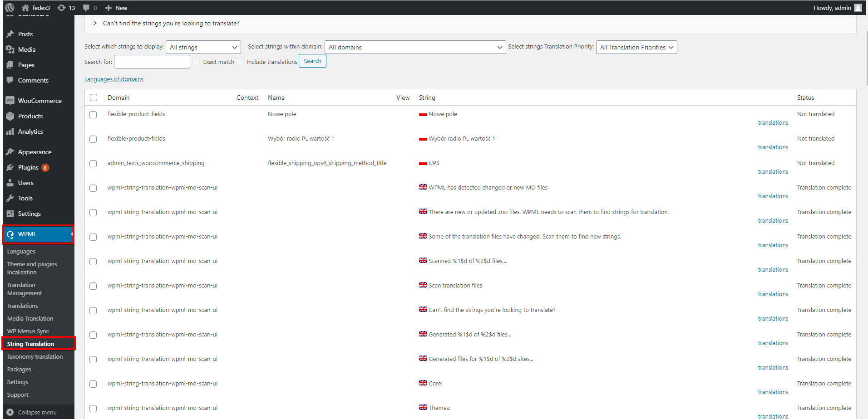Open the Languages submenu item
Image resolution: width=868 pixels, height=419 pixels.
pos(21,252)
